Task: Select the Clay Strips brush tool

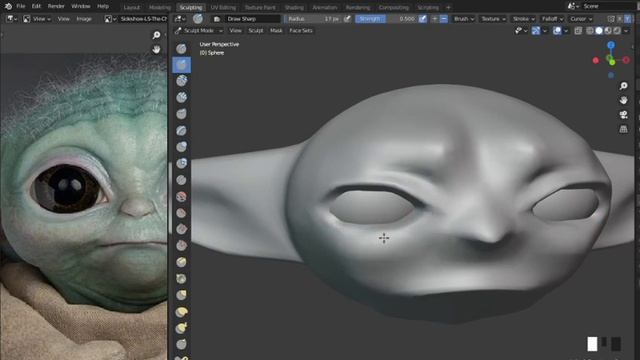Action: [181, 97]
